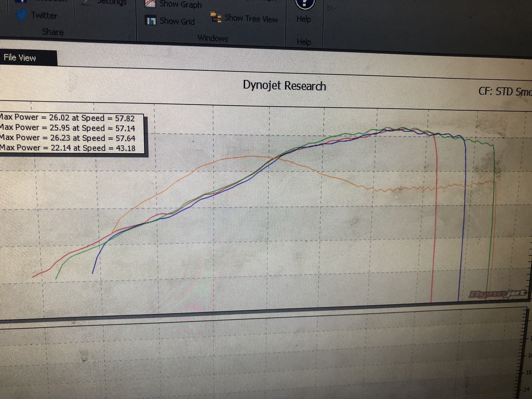Switch to the File View tab
The width and height of the screenshot is (532, 399).
coord(28,58)
